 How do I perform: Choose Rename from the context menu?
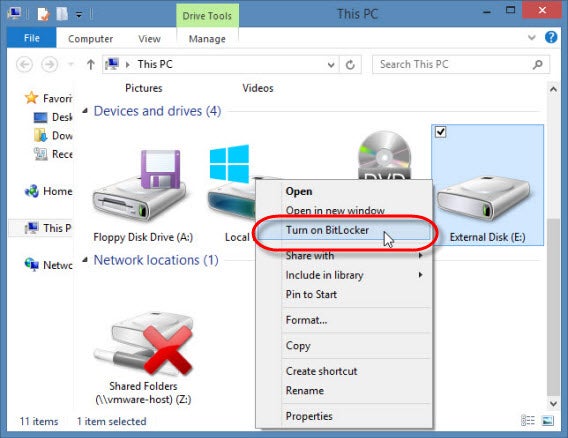[x=344, y=391]
